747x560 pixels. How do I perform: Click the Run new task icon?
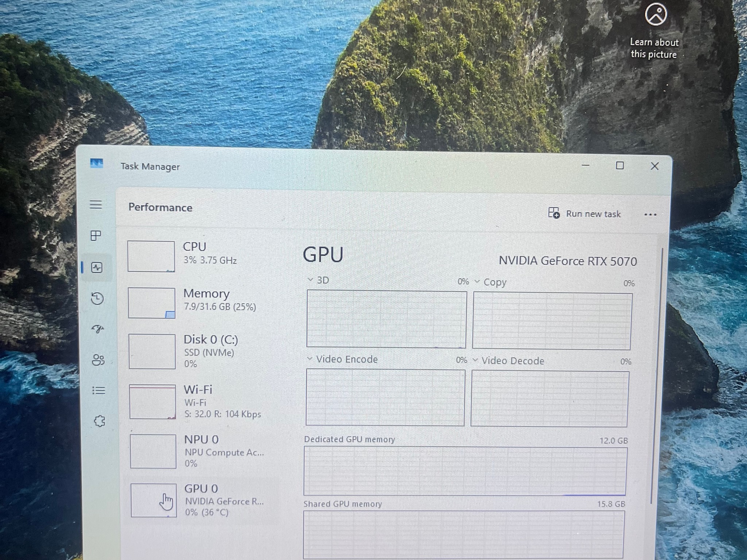tap(554, 213)
